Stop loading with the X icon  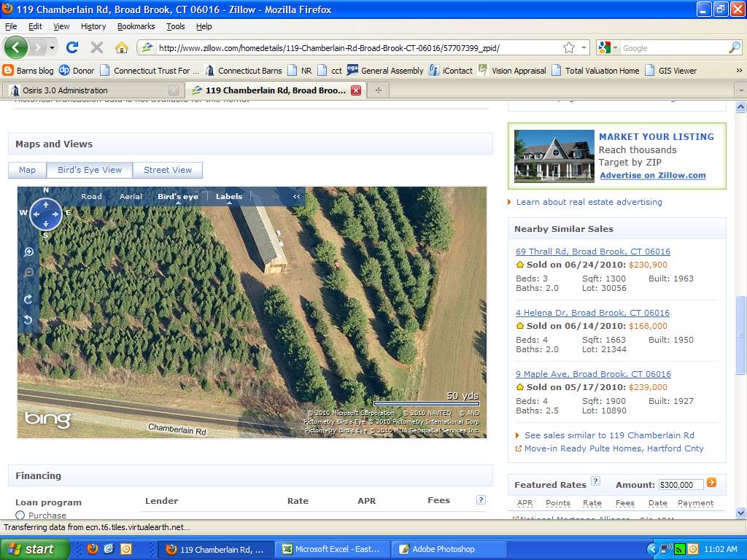click(97, 47)
